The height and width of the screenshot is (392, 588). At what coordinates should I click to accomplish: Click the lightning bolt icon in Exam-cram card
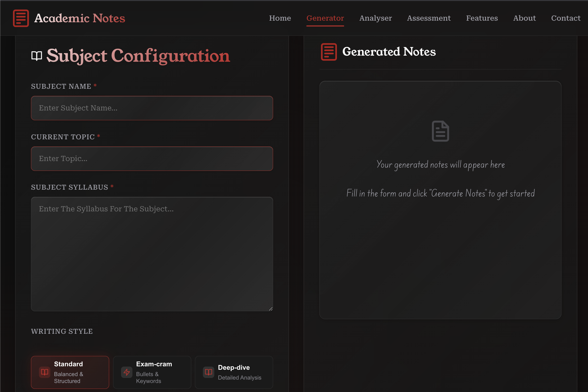tap(127, 372)
